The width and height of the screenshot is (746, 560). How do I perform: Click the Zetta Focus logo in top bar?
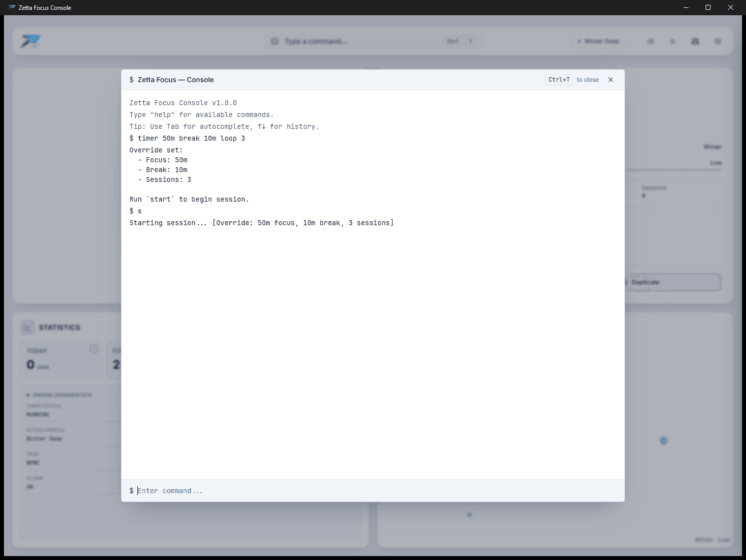tap(31, 41)
